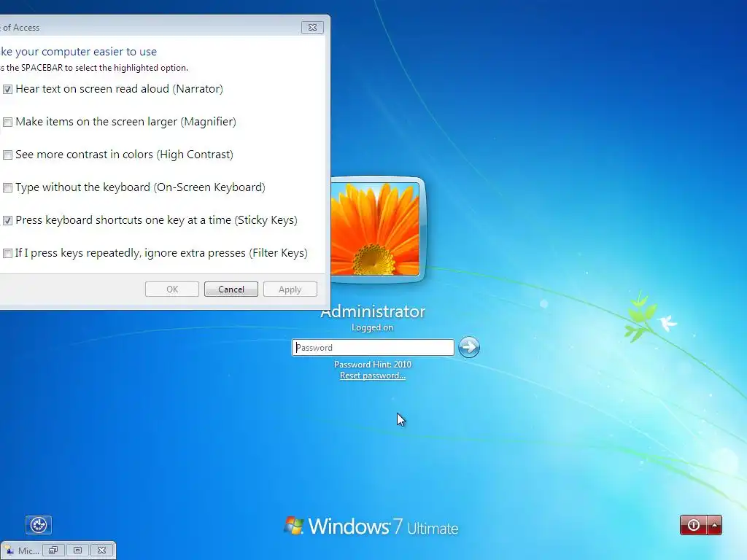
Task: Uncheck the Sticky Keys option
Action: click(x=7, y=220)
